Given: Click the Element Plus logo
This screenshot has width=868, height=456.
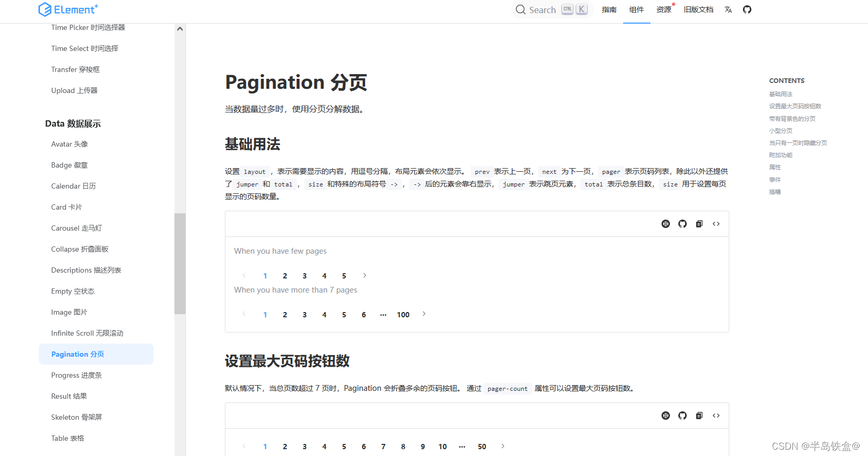Looking at the screenshot, I should click(x=68, y=9).
